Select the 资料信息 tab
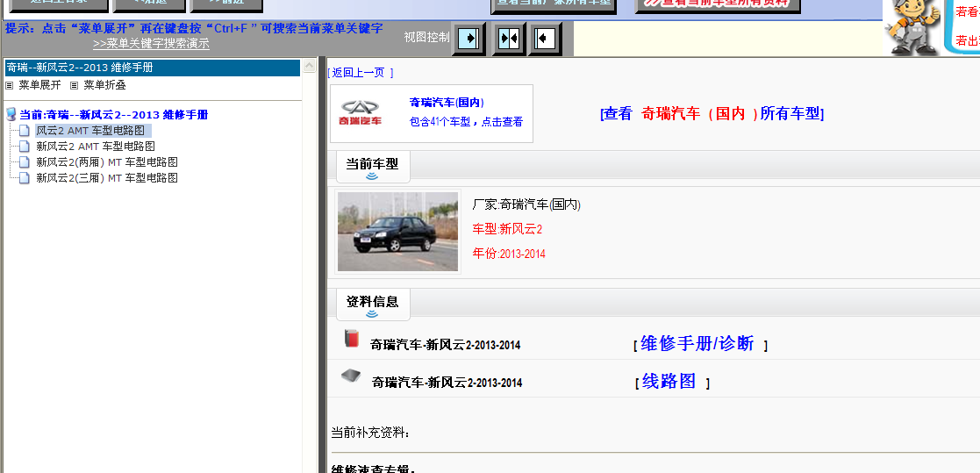This screenshot has width=980, height=473. pos(373,305)
